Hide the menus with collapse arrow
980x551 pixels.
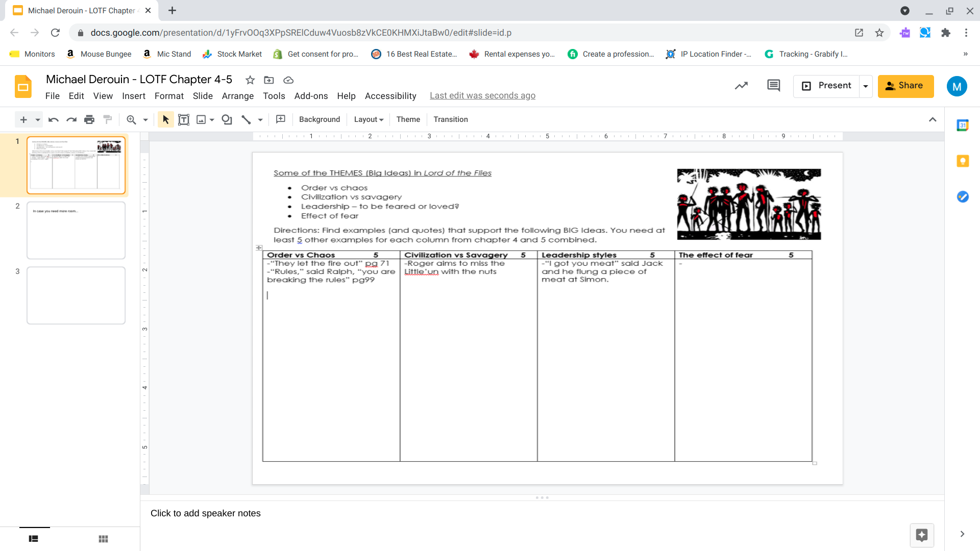pyautogui.click(x=933, y=119)
